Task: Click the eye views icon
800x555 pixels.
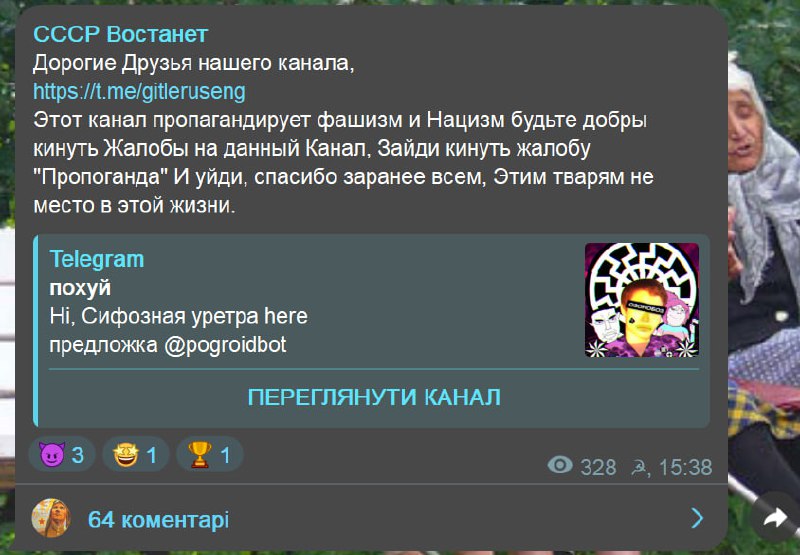Action: coord(560,465)
